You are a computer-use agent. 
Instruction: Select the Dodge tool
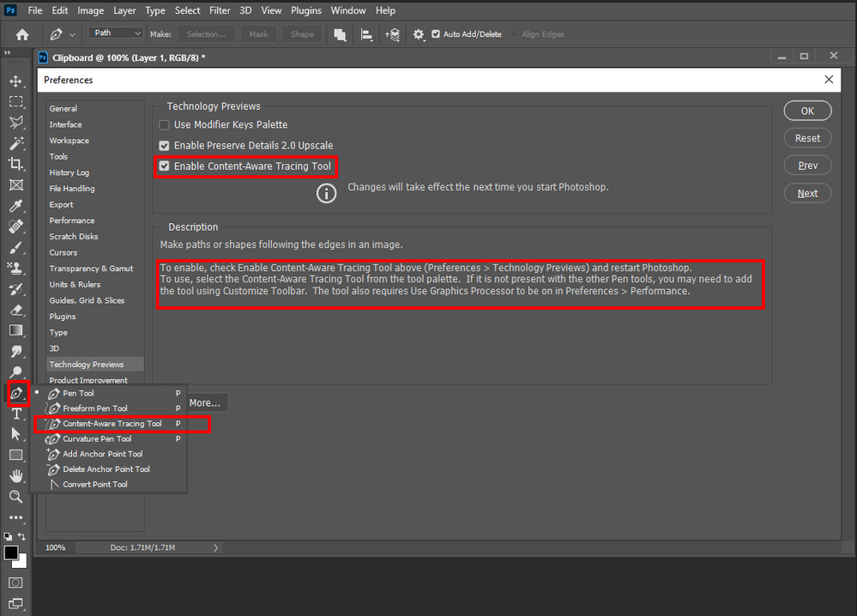15,372
